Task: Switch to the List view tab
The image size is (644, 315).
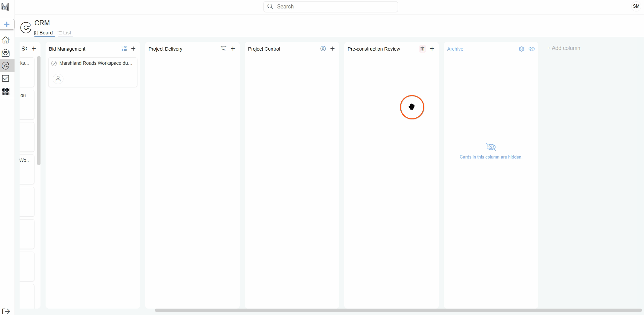Action: coord(64,33)
